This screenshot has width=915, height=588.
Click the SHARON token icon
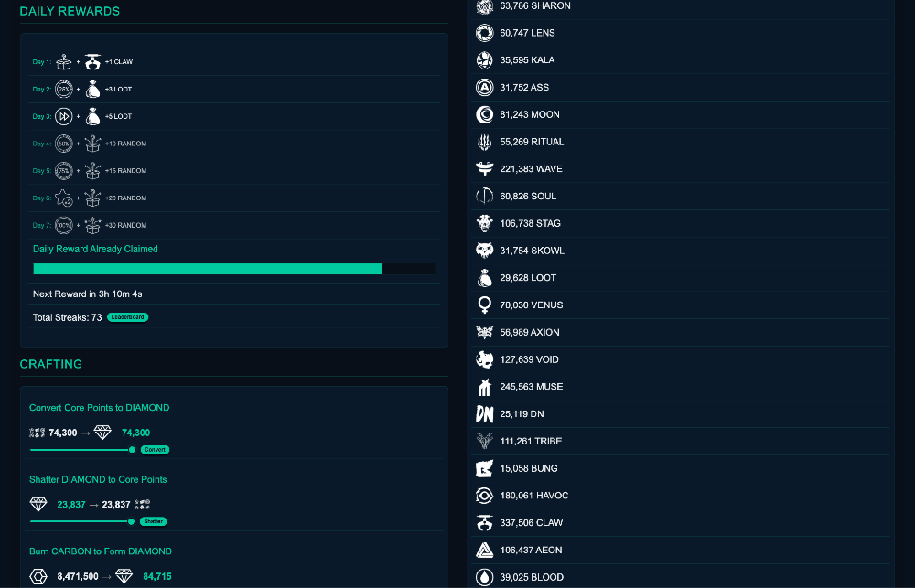coord(484,5)
